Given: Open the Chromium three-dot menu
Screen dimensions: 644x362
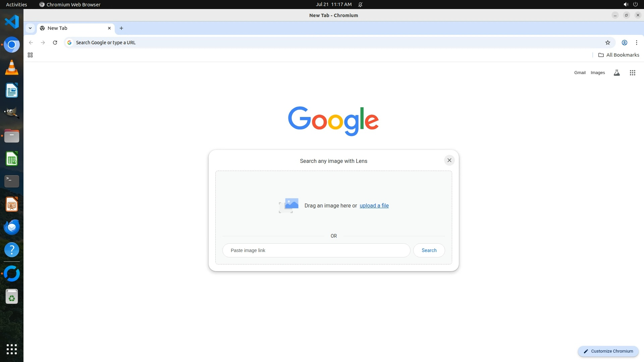Looking at the screenshot, I should coord(636,43).
